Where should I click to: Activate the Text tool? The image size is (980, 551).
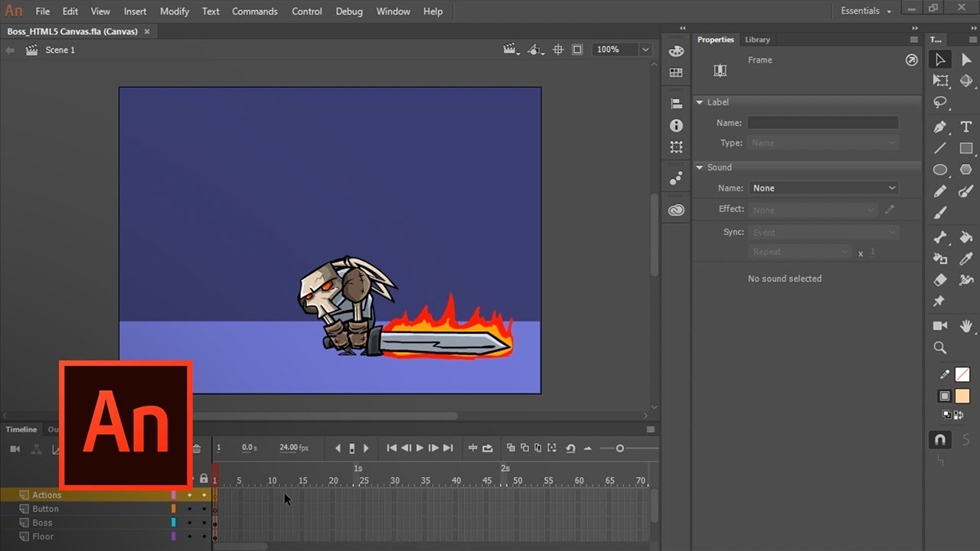(x=965, y=126)
